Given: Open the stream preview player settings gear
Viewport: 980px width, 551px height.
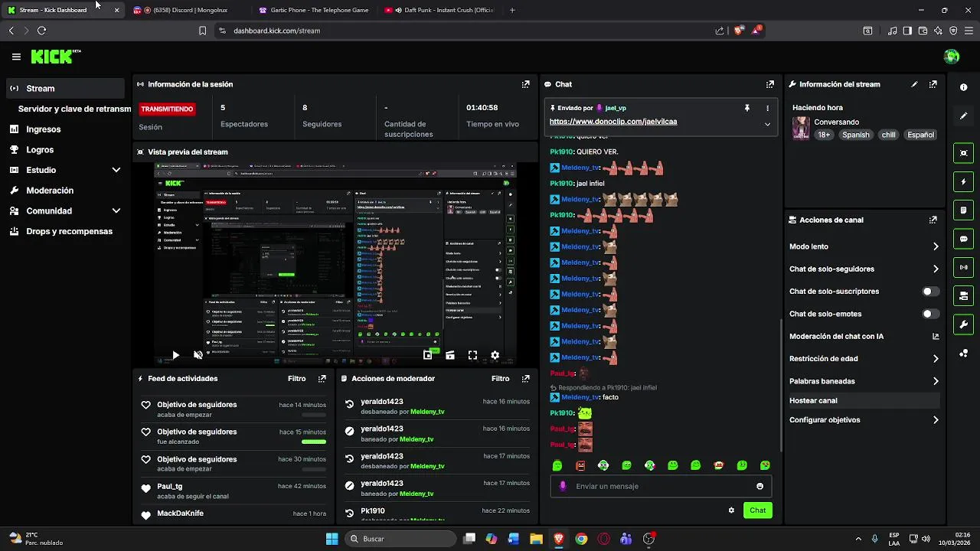Looking at the screenshot, I should coord(495,355).
